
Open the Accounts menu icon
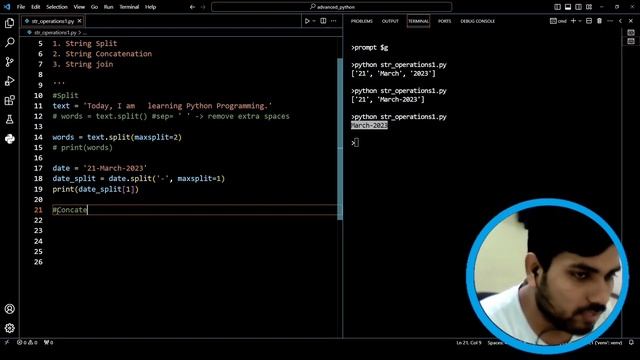tap(9, 309)
